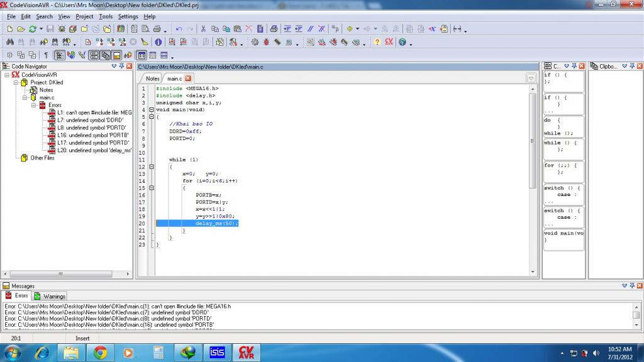
Task: Click the blue information icon
Action: coord(158,42)
